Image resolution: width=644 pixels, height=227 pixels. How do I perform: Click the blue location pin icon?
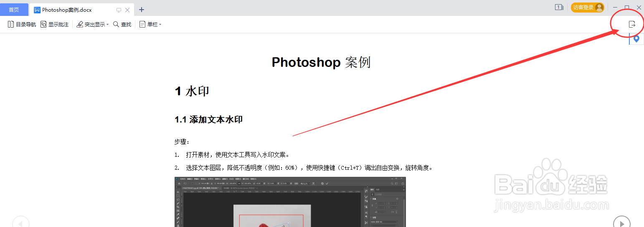point(636,39)
